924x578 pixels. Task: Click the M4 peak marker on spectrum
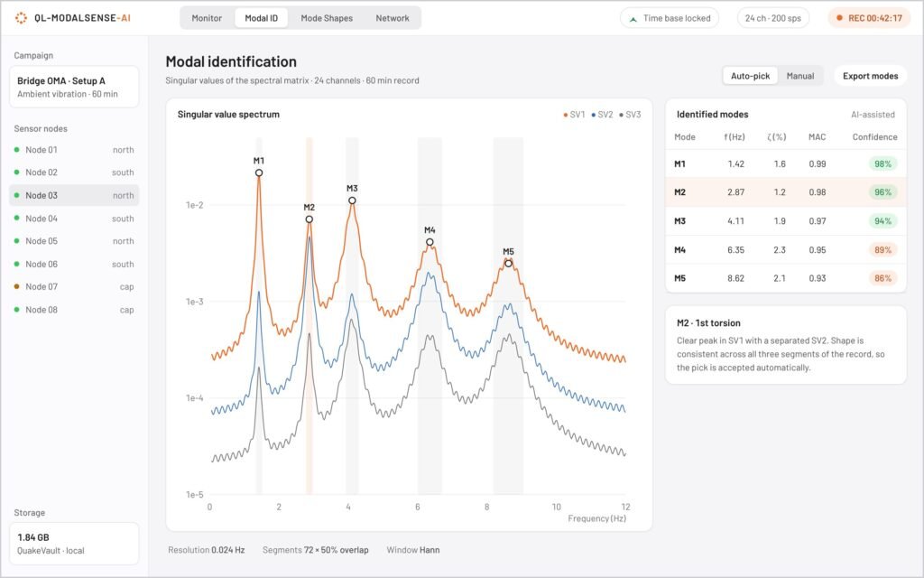pyautogui.click(x=430, y=242)
